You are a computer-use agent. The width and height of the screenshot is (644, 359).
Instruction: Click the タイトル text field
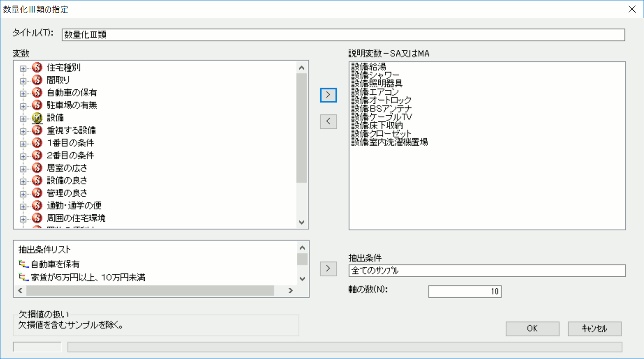coord(343,35)
